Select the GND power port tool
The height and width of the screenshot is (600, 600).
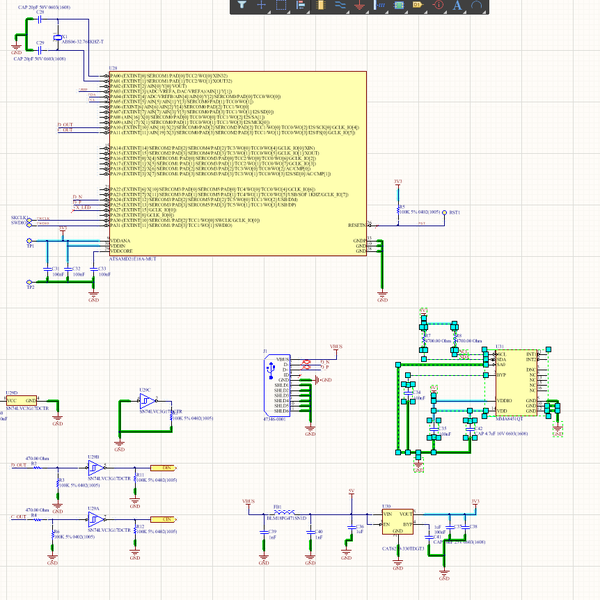pyautogui.click(x=359, y=5)
